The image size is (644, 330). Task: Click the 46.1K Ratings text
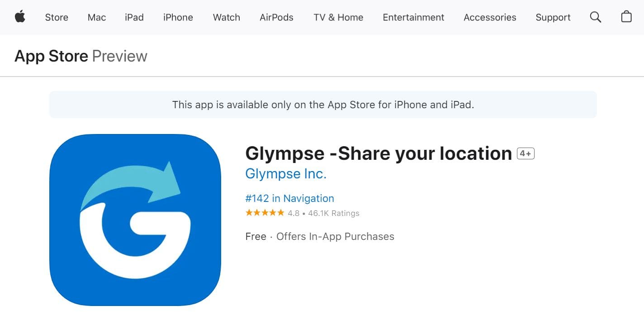334,213
